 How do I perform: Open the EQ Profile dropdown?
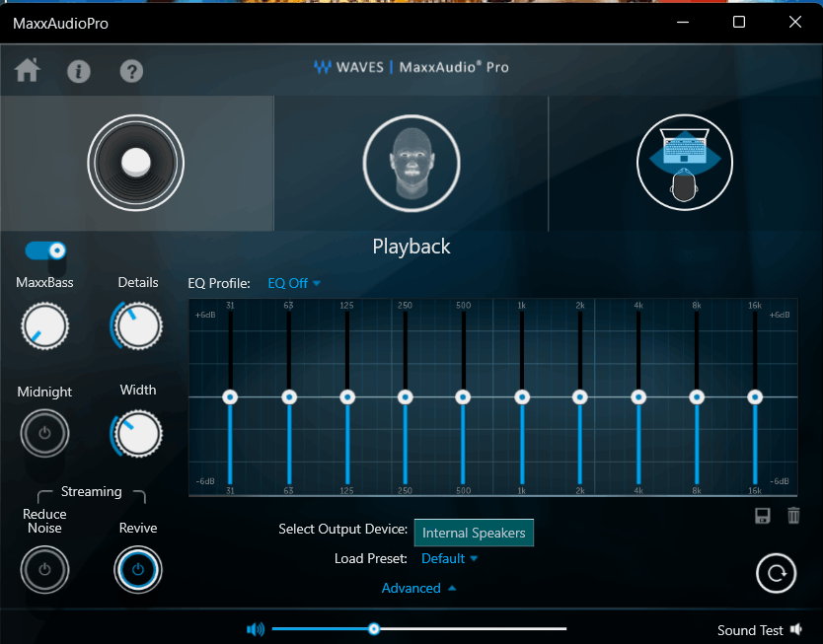(294, 283)
